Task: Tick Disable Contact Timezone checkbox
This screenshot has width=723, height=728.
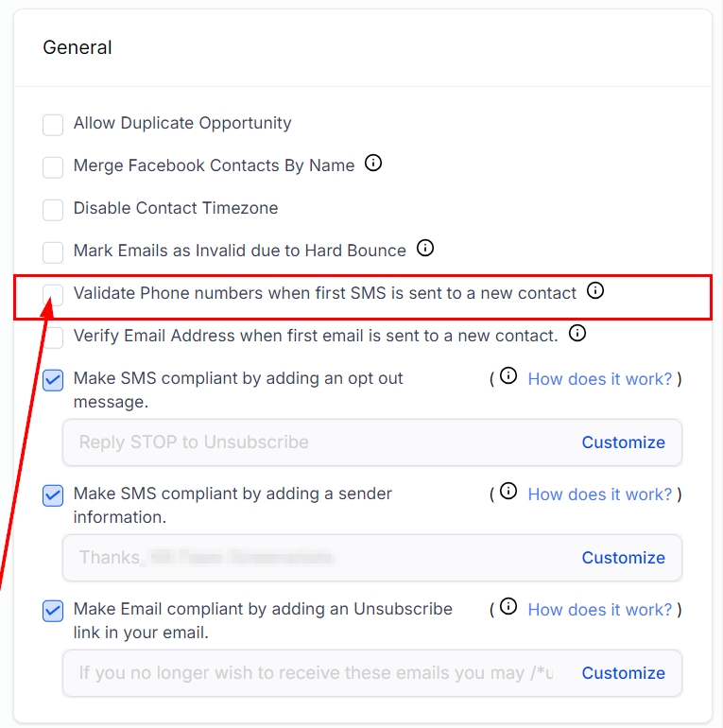Action: 54,210
